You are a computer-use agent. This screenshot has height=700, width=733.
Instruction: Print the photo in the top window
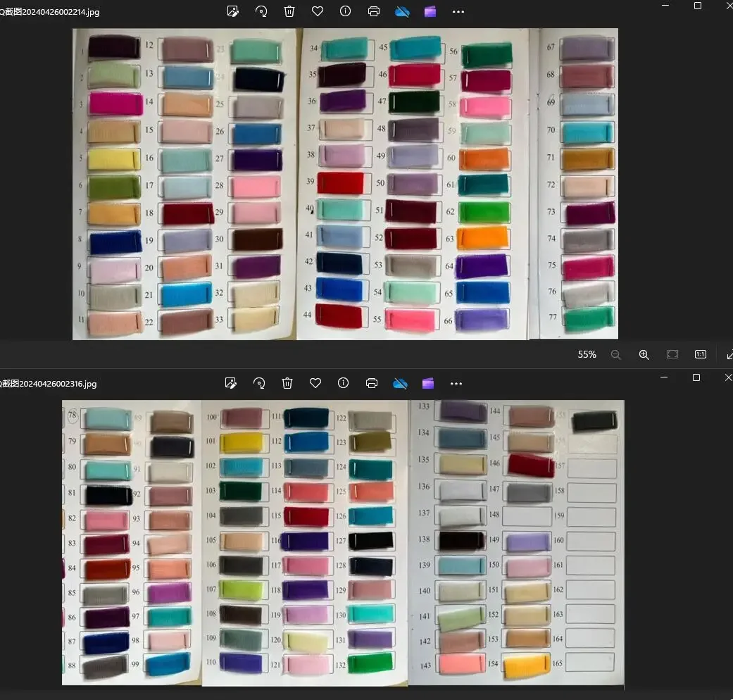click(373, 11)
